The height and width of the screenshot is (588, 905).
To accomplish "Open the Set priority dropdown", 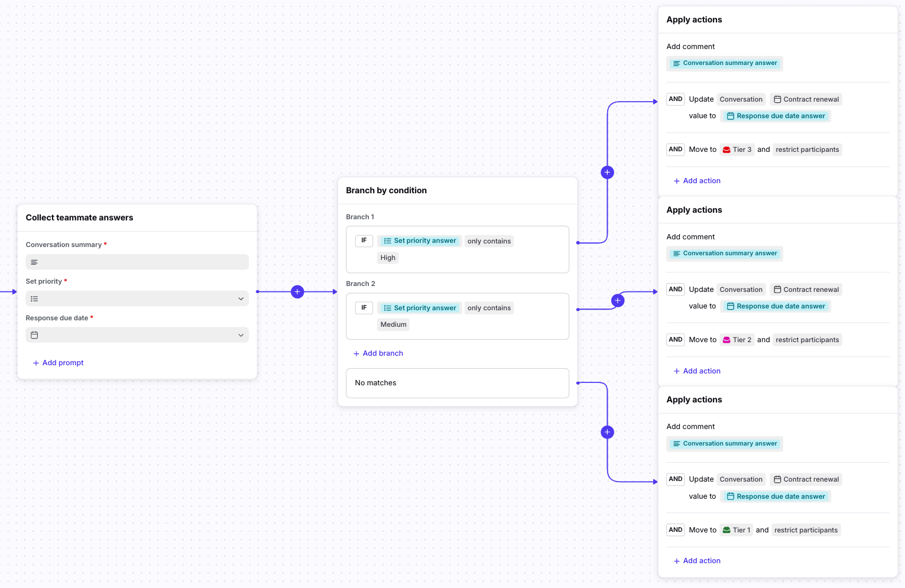I will point(137,299).
